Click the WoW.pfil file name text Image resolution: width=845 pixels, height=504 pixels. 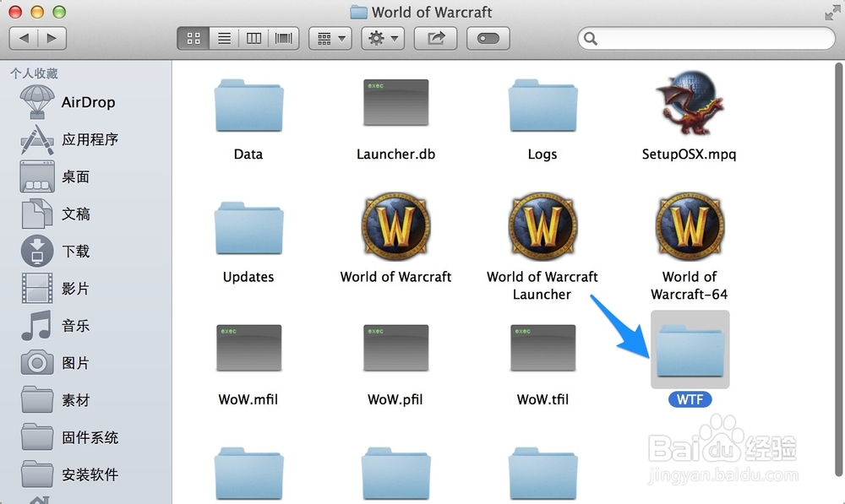[395, 399]
